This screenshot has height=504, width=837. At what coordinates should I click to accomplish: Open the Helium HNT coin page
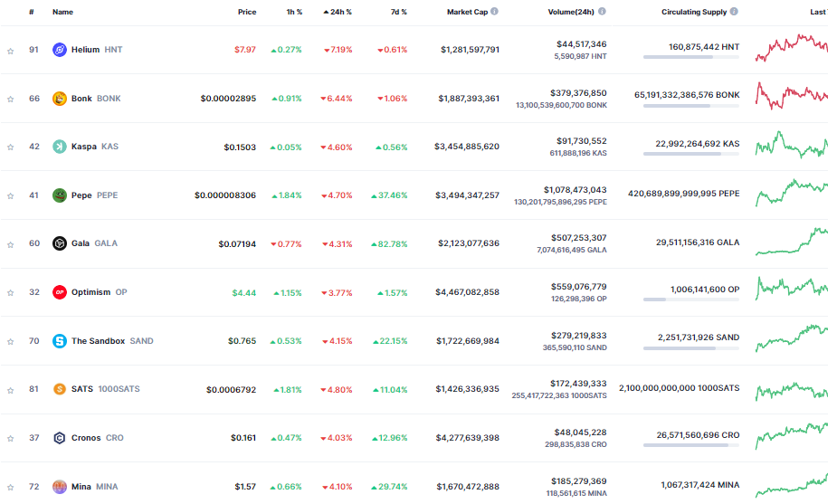click(x=97, y=50)
